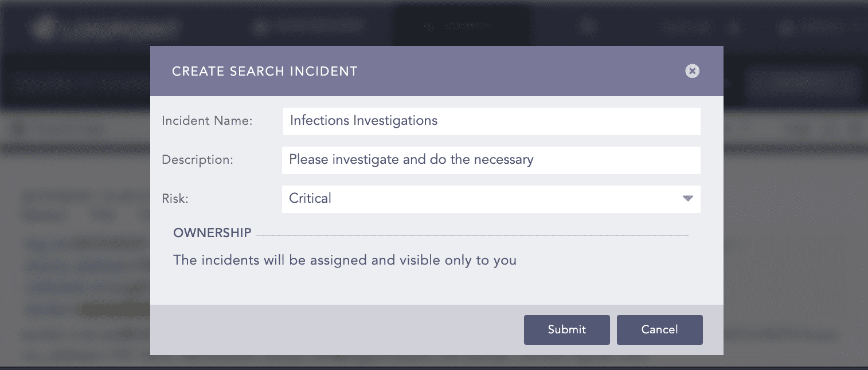The width and height of the screenshot is (868, 370).
Task: Click the blurred button at right of search bar
Action: coord(803,83)
